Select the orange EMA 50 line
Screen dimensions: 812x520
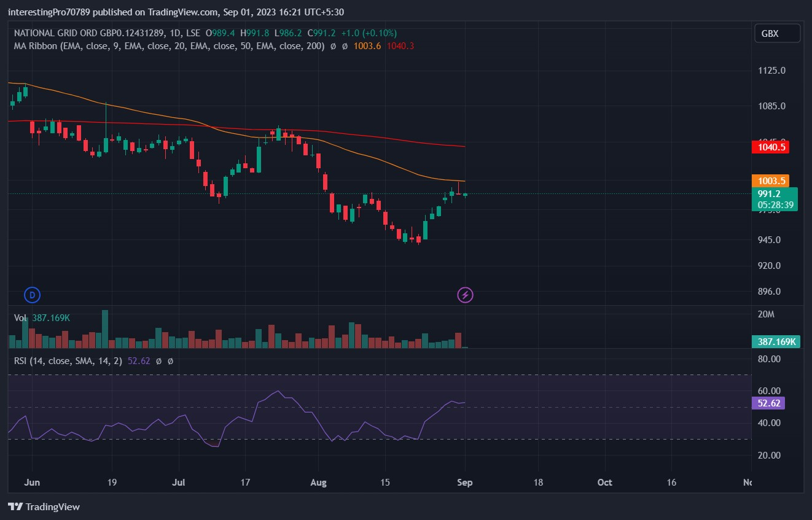point(369,158)
